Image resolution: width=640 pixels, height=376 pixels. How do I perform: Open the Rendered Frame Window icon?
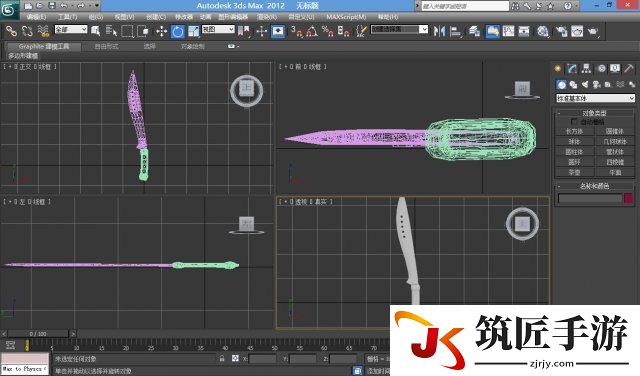pos(577,31)
